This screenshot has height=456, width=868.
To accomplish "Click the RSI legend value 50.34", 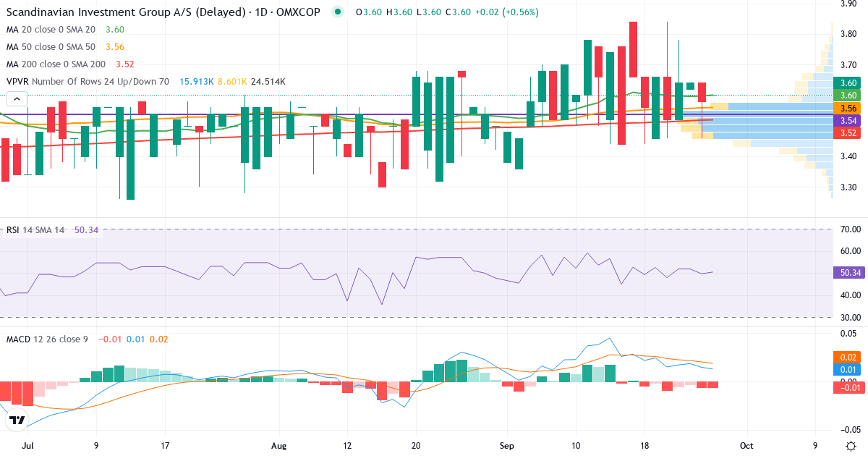I will pyautogui.click(x=85, y=229).
